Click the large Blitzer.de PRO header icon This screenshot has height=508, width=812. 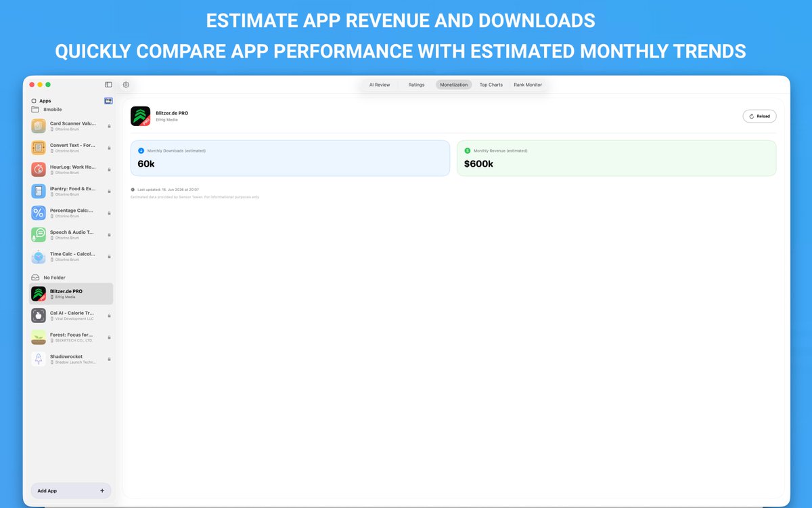[x=141, y=116]
